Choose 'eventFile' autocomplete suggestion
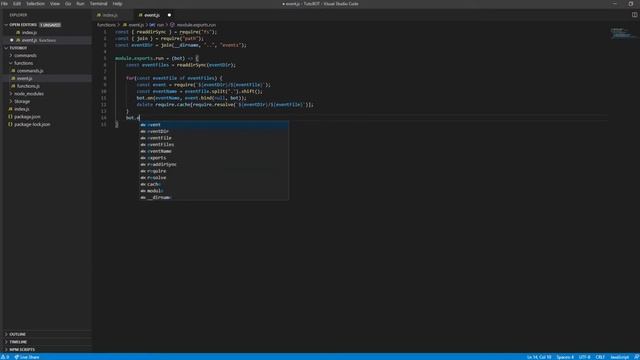Viewport: 640px width, 360px height. (214, 138)
